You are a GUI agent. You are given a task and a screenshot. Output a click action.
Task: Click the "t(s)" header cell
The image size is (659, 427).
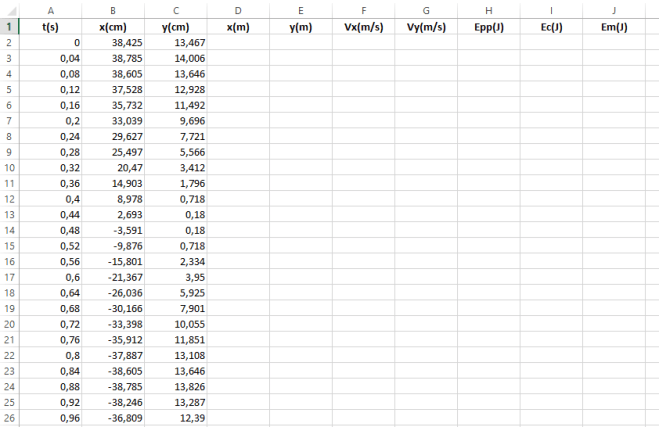click(x=50, y=27)
